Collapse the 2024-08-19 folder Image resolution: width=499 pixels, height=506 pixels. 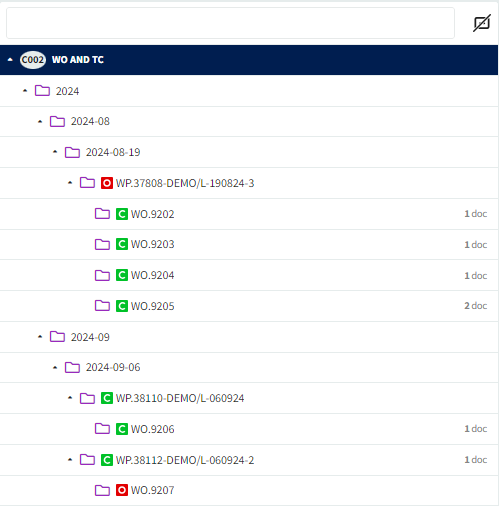(x=55, y=152)
